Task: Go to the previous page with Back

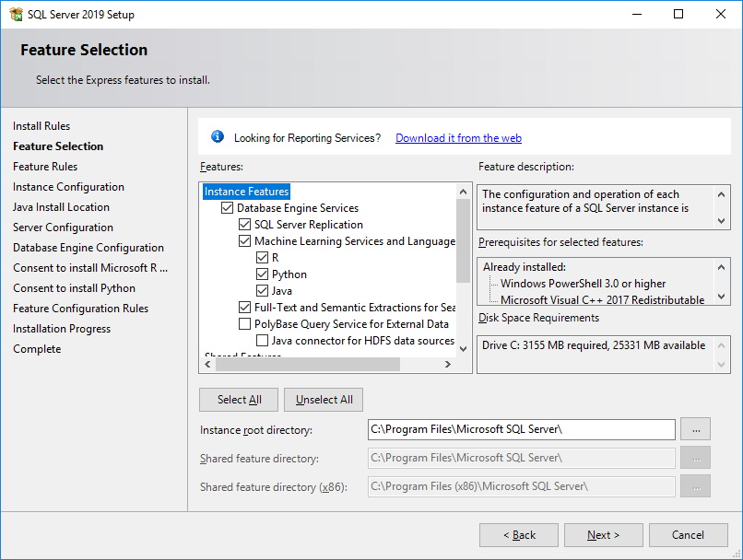Action: tap(519, 535)
